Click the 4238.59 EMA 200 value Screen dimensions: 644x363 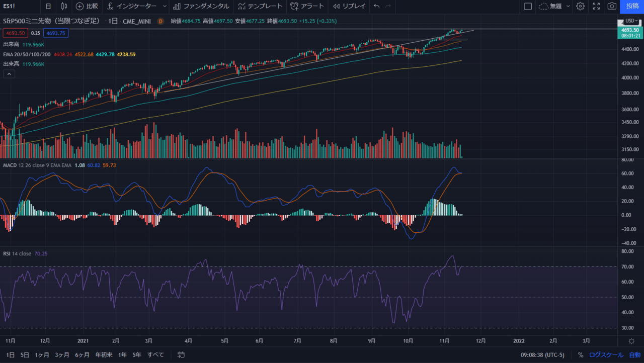pos(126,54)
